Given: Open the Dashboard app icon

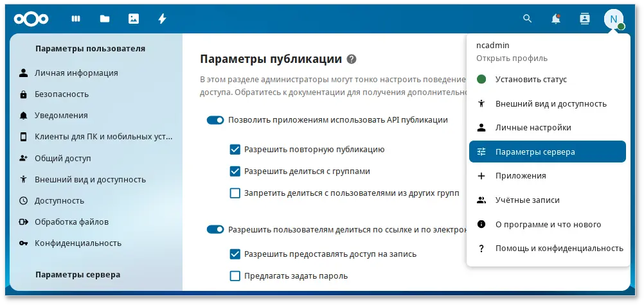Looking at the screenshot, I should [x=76, y=19].
